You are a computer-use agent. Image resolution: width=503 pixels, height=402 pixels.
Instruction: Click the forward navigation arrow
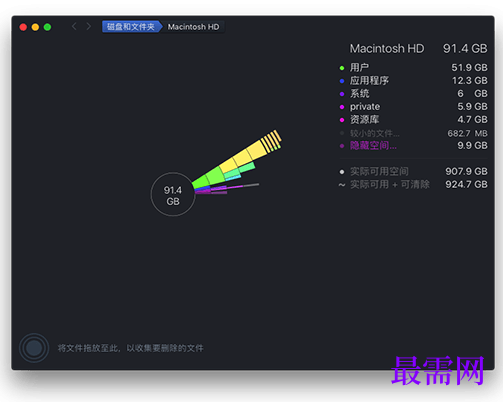(x=88, y=27)
